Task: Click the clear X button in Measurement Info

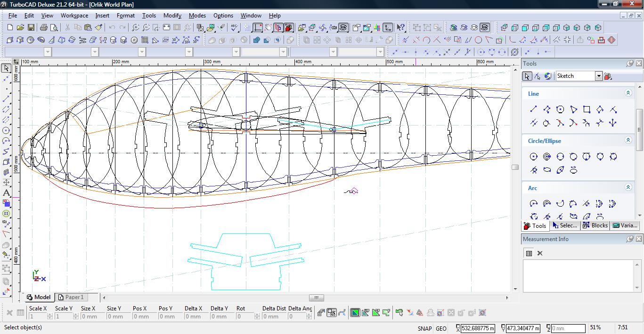Action: [540, 253]
